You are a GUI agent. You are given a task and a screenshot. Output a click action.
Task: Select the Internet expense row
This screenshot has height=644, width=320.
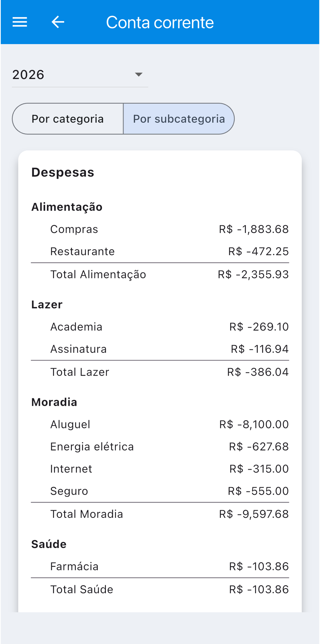(x=160, y=469)
